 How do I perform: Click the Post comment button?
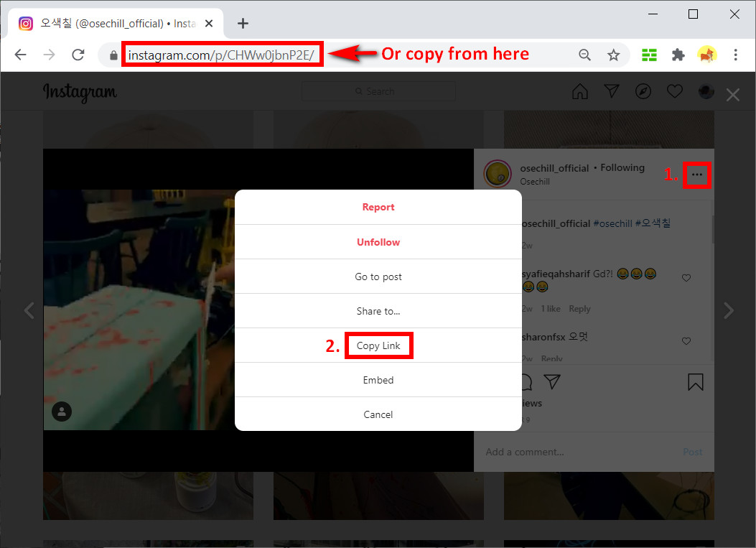692,452
